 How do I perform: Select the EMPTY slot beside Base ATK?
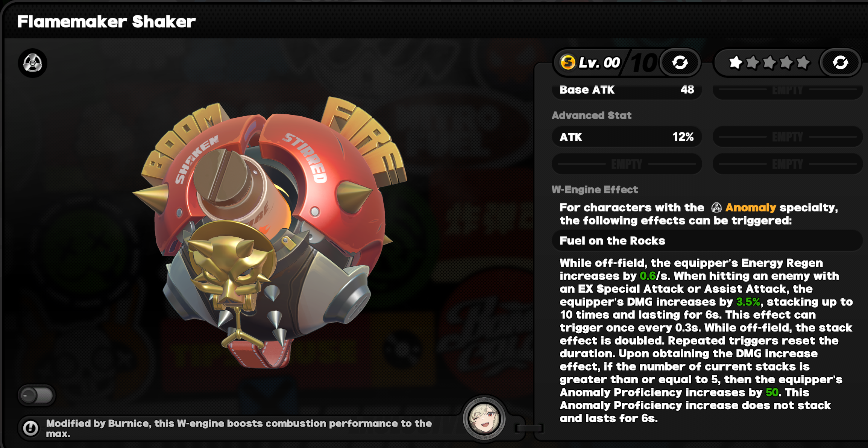click(788, 90)
